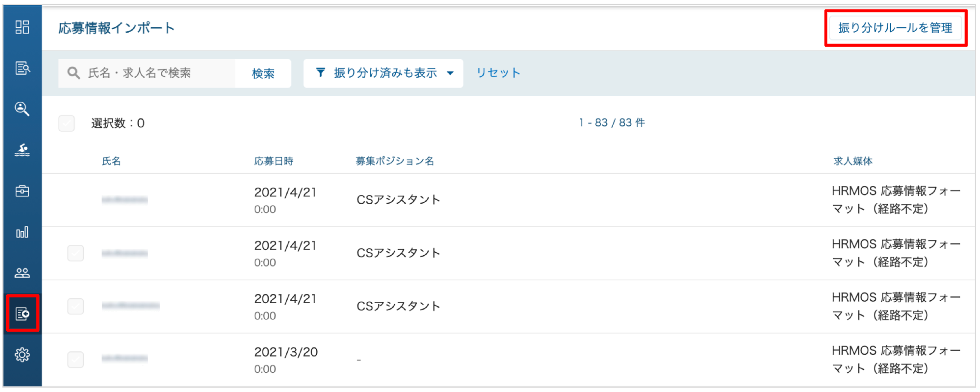The image size is (980, 392).
Task: Focus the 氏名・求人名で検索 search field
Action: 147,73
